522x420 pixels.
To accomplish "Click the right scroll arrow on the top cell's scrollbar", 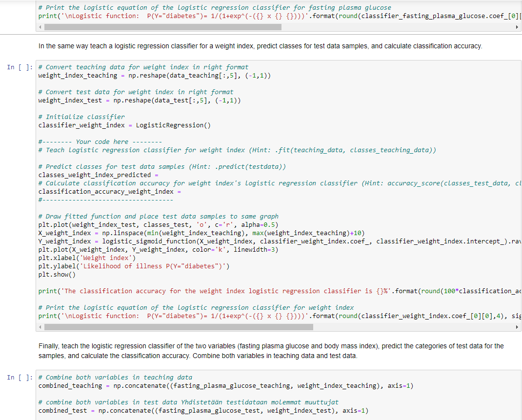I will click(517, 27).
